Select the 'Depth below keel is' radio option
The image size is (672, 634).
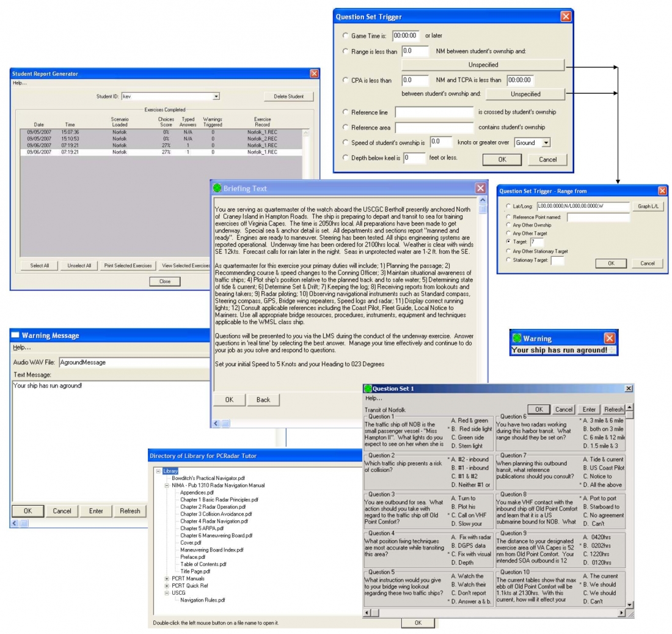[346, 158]
